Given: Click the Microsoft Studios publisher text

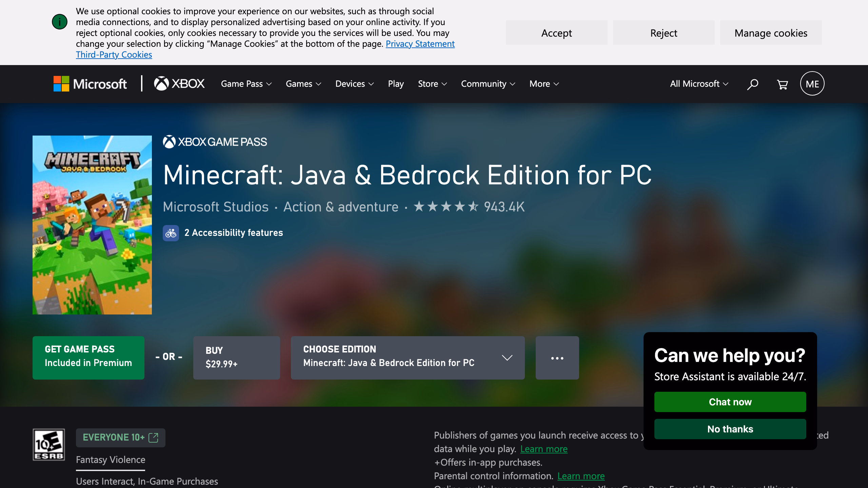Looking at the screenshot, I should (216, 207).
